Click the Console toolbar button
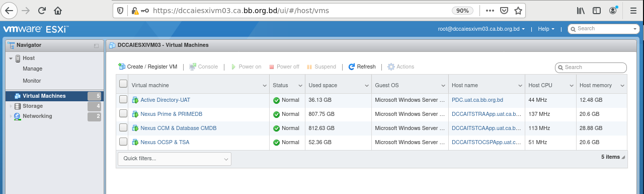644x194 pixels. coord(203,67)
